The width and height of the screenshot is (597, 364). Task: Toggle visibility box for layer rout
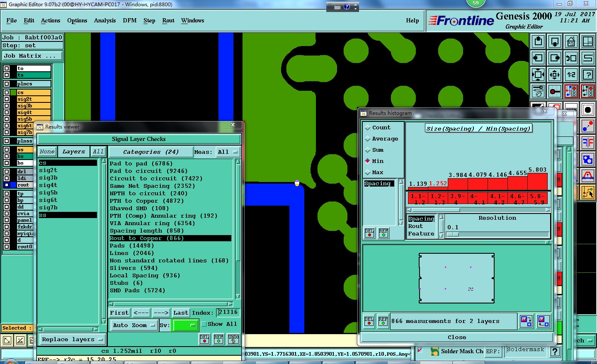pyautogui.click(x=7, y=185)
